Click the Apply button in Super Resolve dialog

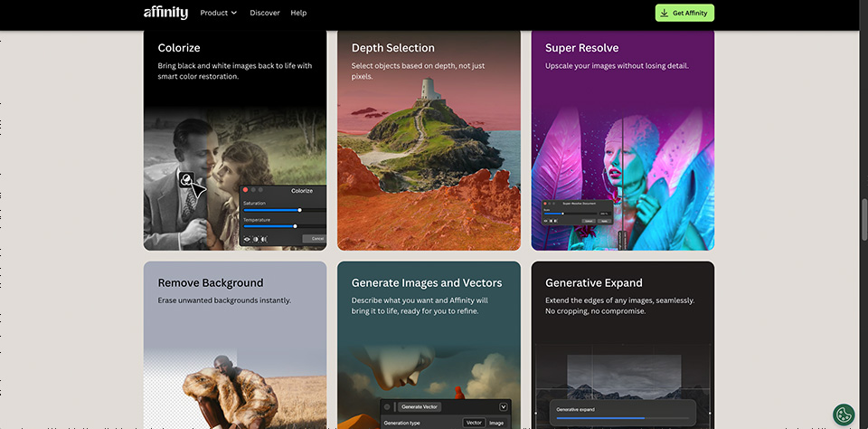coord(604,221)
